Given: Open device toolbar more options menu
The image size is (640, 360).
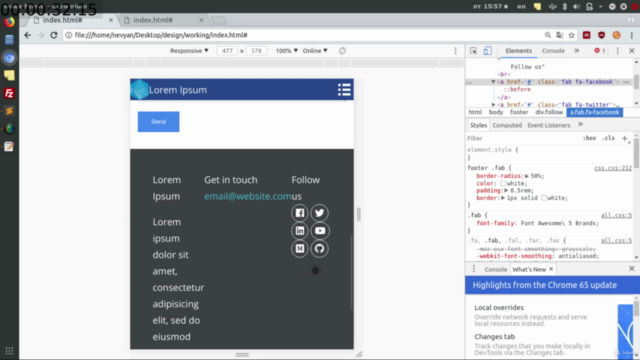Looking at the screenshot, I should 456,51.
